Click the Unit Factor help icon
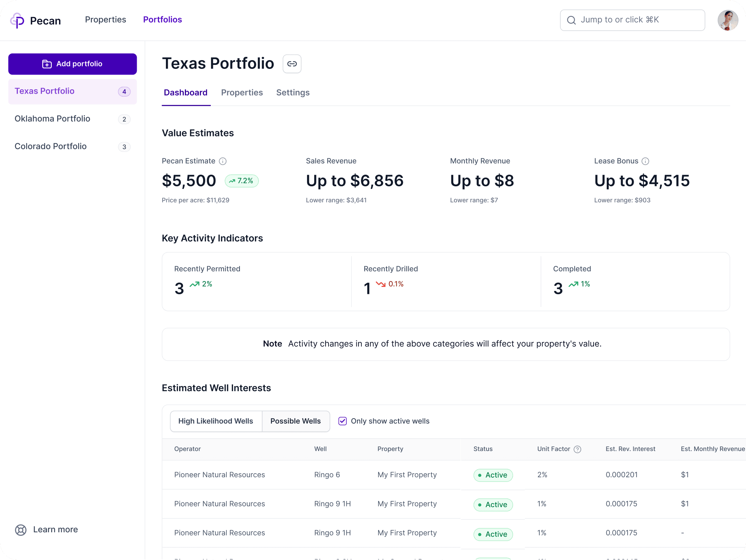Image resolution: width=746 pixels, height=560 pixels. (x=578, y=449)
